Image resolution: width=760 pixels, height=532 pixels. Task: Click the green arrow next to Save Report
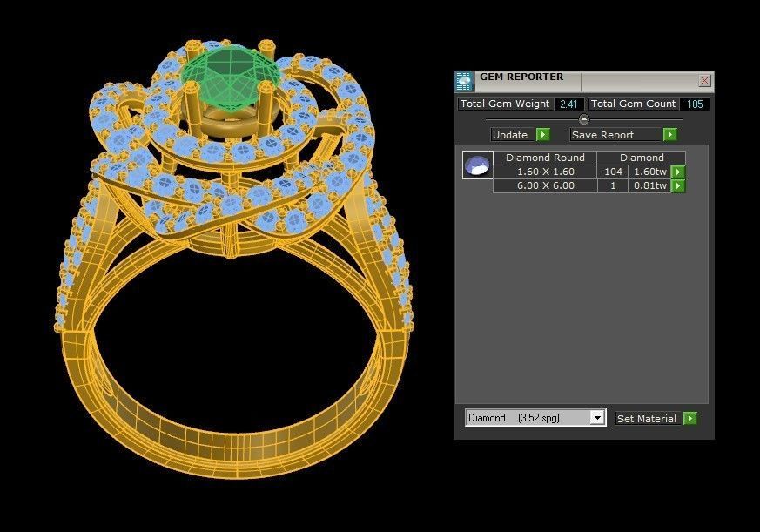point(669,134)
